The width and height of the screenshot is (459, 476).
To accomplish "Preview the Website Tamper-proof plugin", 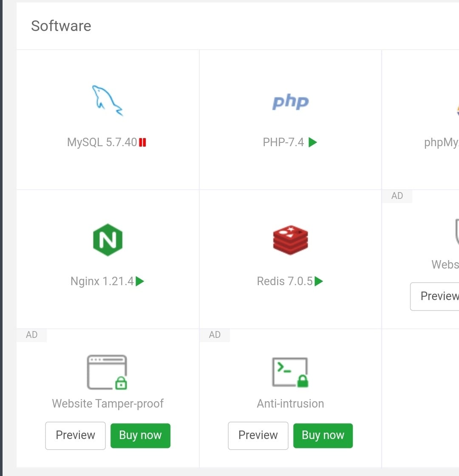I will point(75,435).
